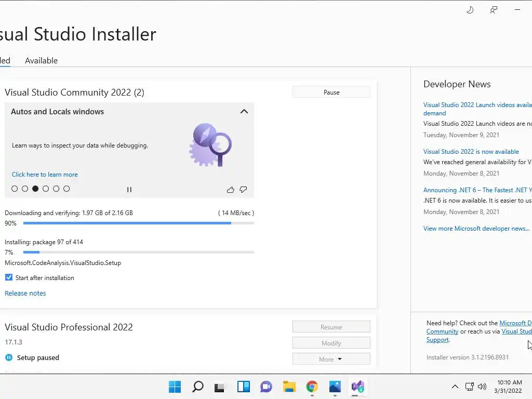Image resolution: width=532 pixels, height=399 pixels.
Task: Open the Release notes link
Action: [x=25, y=293]
